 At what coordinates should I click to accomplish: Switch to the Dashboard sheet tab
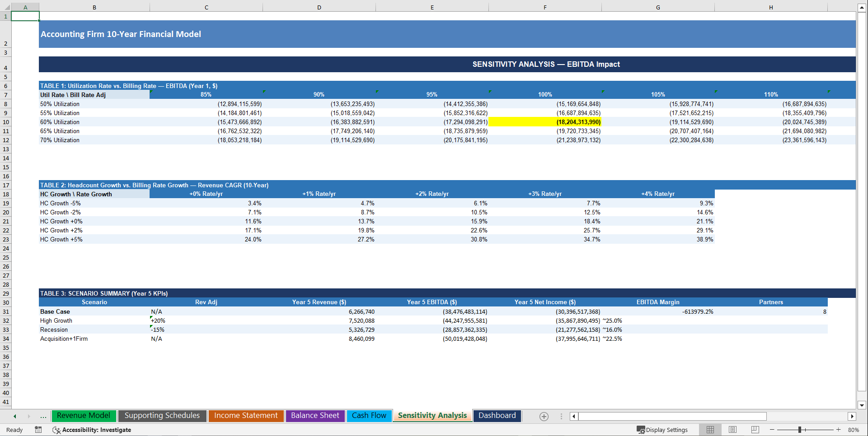[497, 416]
